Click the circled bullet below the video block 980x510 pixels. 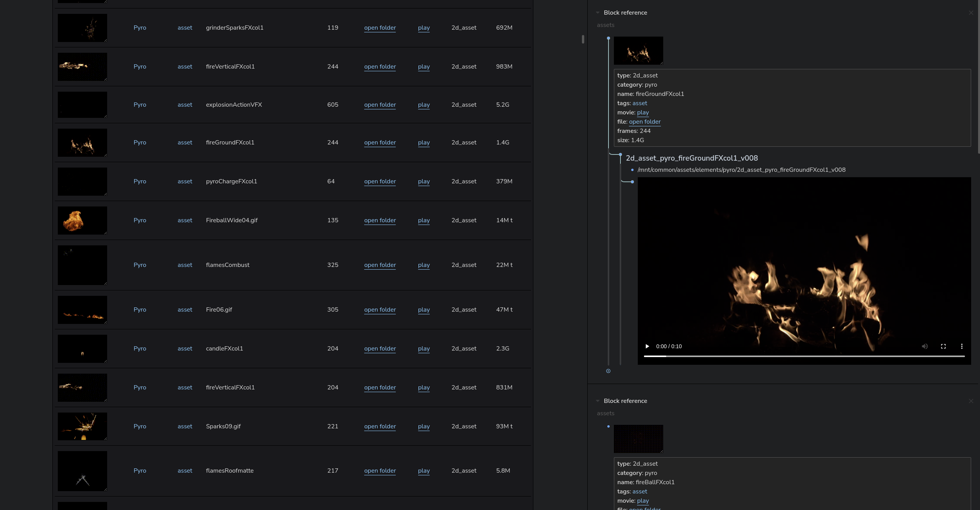click(608, 371)
